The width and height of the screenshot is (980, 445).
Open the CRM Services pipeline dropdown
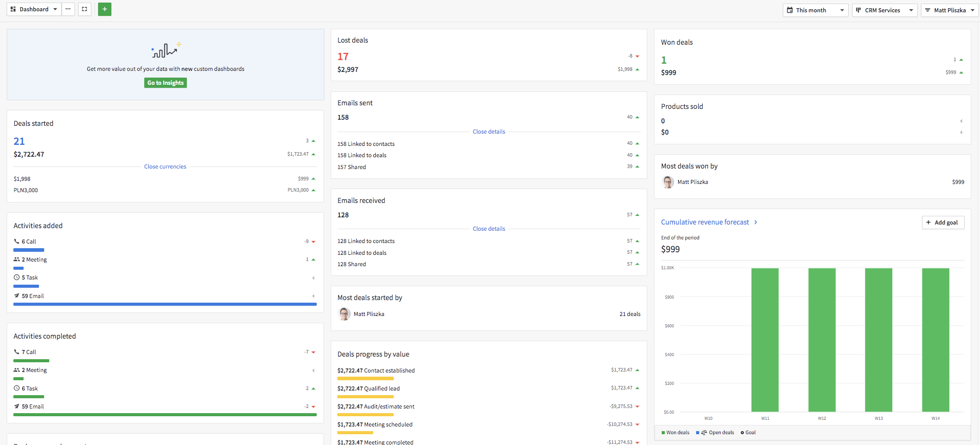click(884, 10)
